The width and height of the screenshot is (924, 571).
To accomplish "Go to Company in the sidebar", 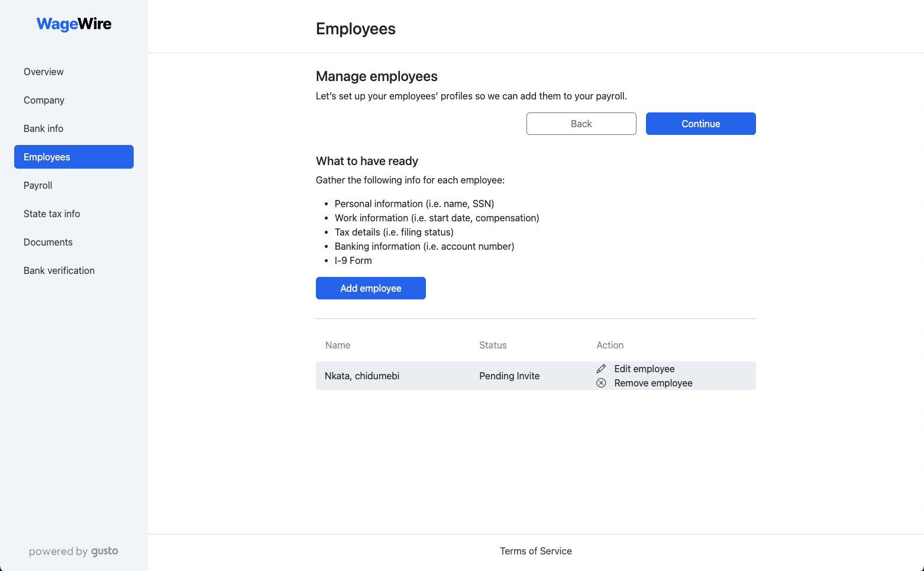I will tap(74, 100).
